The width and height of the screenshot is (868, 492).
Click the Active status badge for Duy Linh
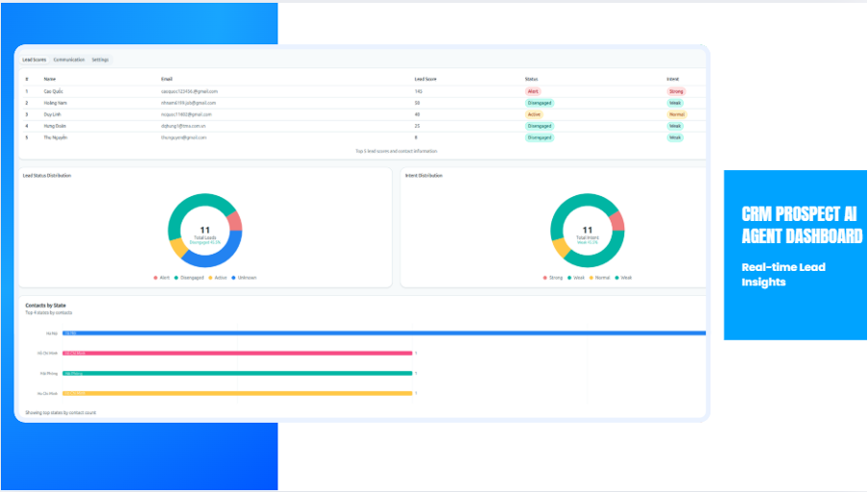click(x=534, y=114)
